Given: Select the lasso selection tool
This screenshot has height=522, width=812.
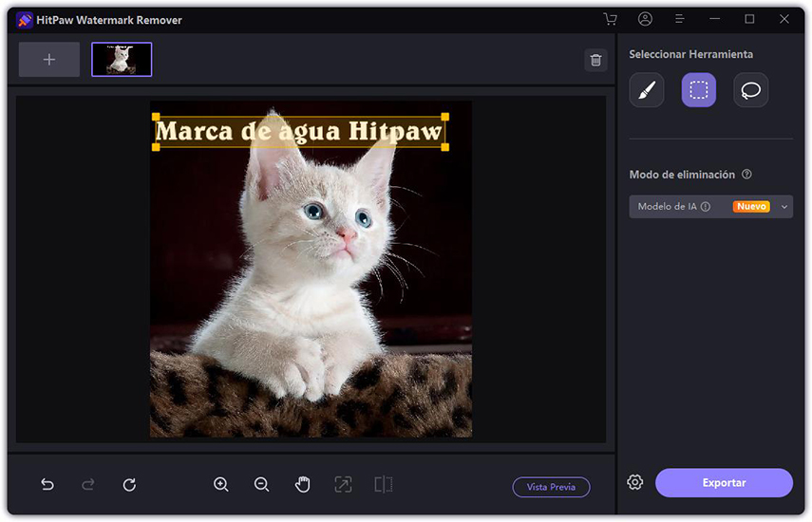Looking at the screenshot, I should tap(750, 90).
